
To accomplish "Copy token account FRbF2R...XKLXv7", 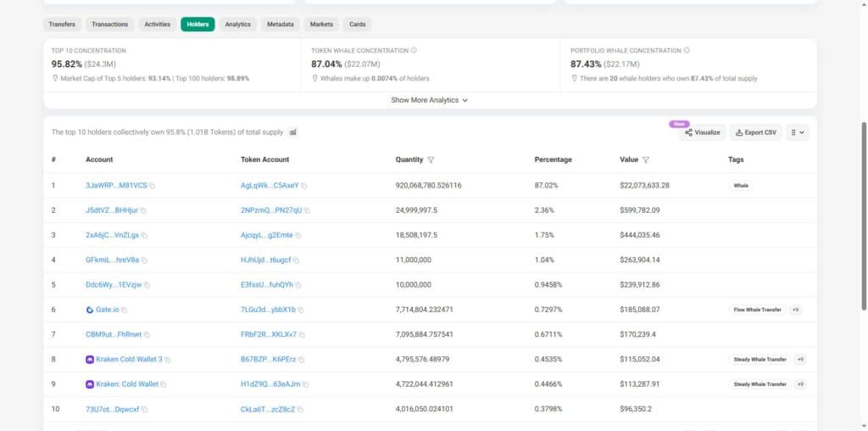I will tap(302, 334).
